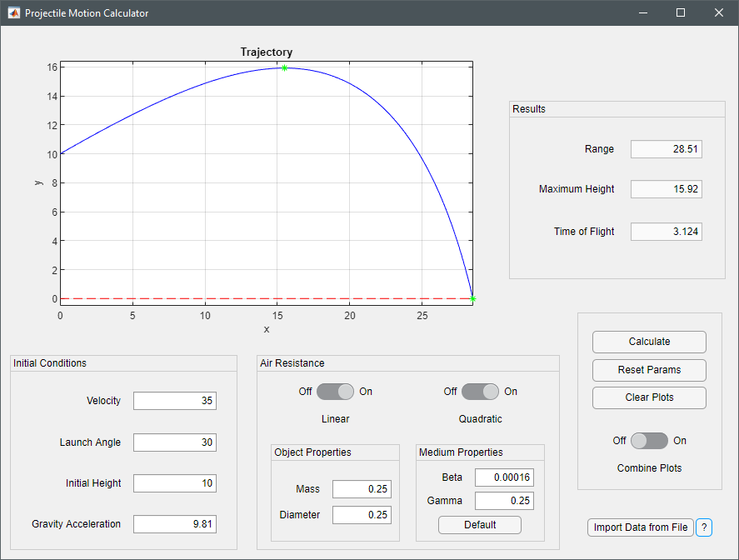Click green peak marker on trajectory

click(285, 67)
